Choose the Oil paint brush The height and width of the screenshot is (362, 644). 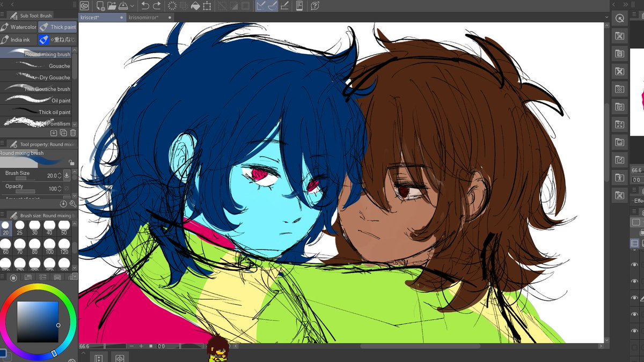(x=36, y=100)
